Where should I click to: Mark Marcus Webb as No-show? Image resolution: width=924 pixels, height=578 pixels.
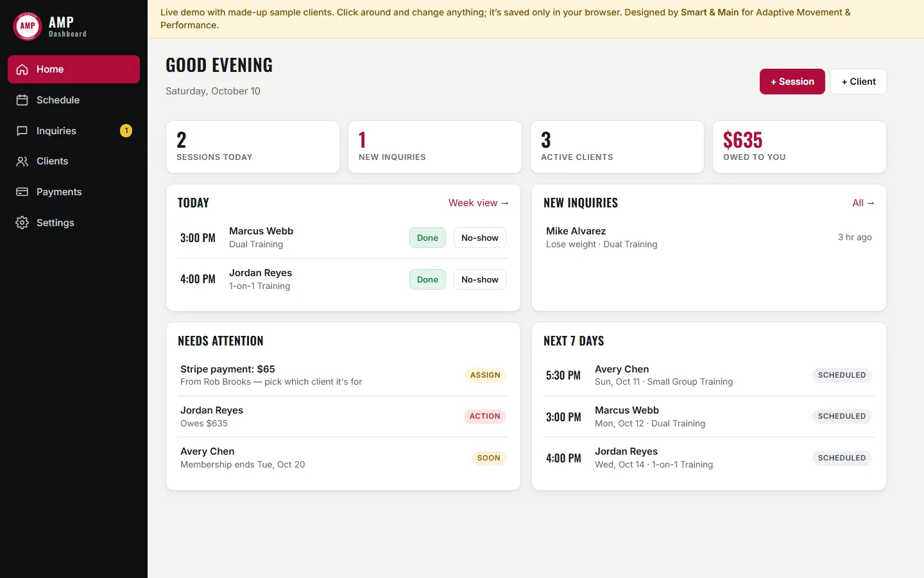(x=480, y=238)
